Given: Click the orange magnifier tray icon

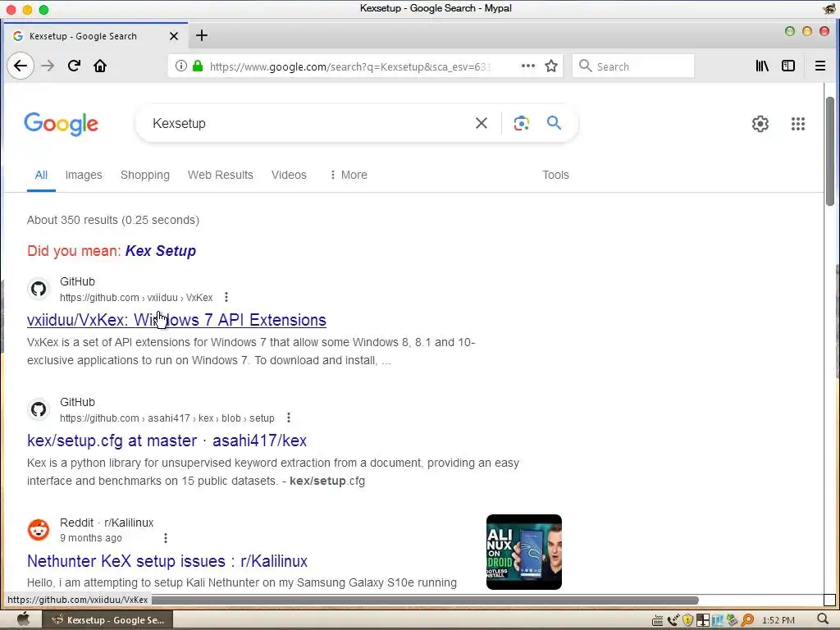Looking at the screenshot, I should tap(747, 620).
